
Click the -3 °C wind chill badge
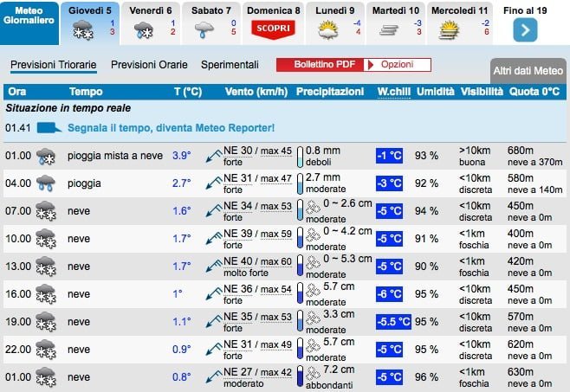(389, 183)
